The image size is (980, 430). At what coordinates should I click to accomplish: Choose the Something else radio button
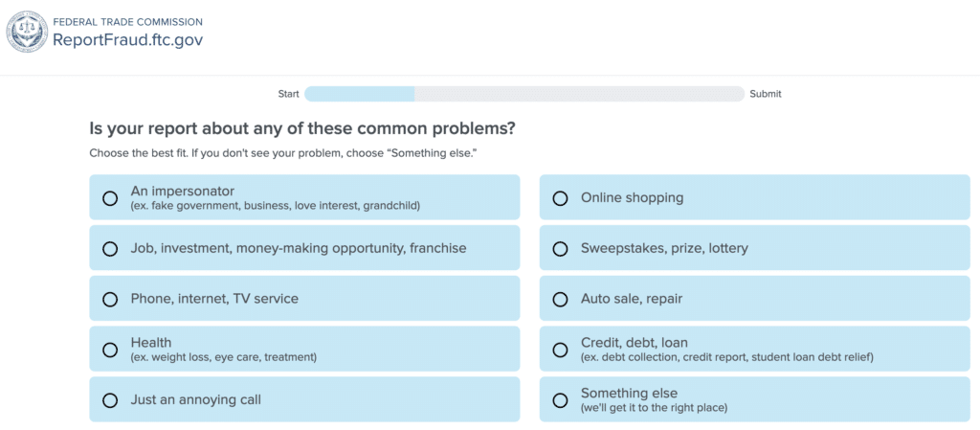coord(561,400)
